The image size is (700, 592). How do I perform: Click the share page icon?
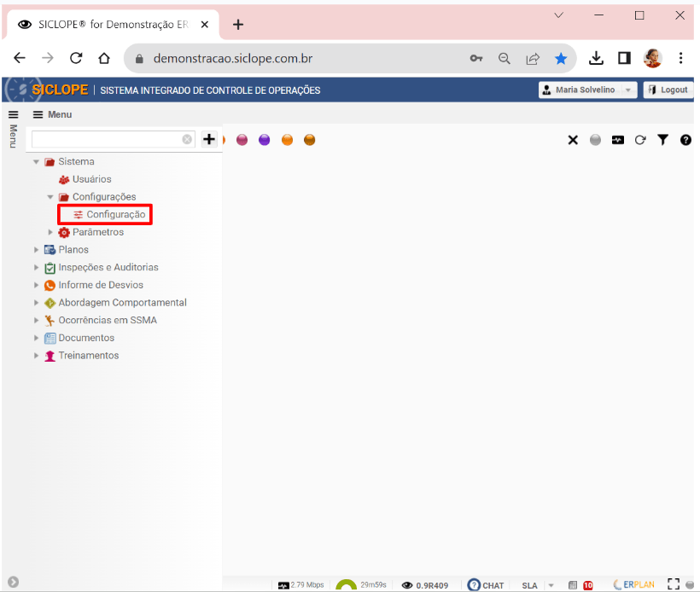click(533, 59)
